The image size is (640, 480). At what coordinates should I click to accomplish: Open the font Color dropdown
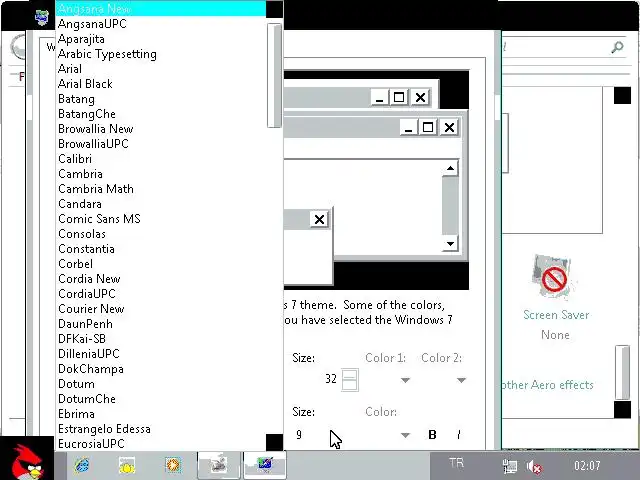[x=405, y=435]
